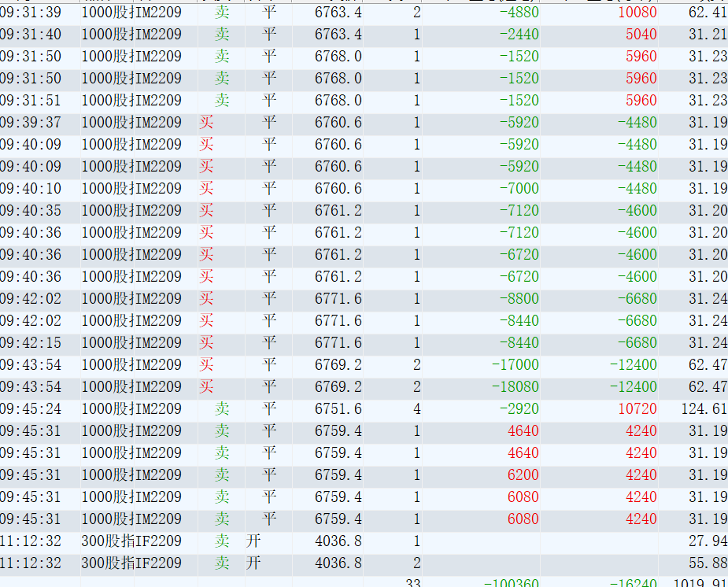The height and width of the screenshot is (587, 728).
Task: Click the summary total fee 1019.91
Action: pyautogui.click(x=700, y=583)
